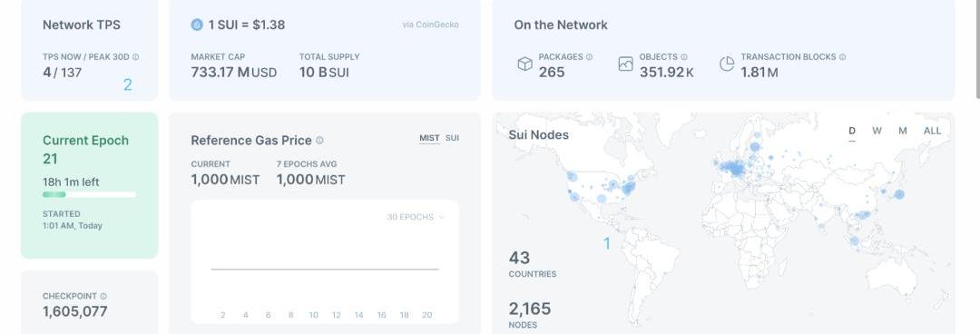Open the 30 EPOCHS dropdown

tap(416, 217)
